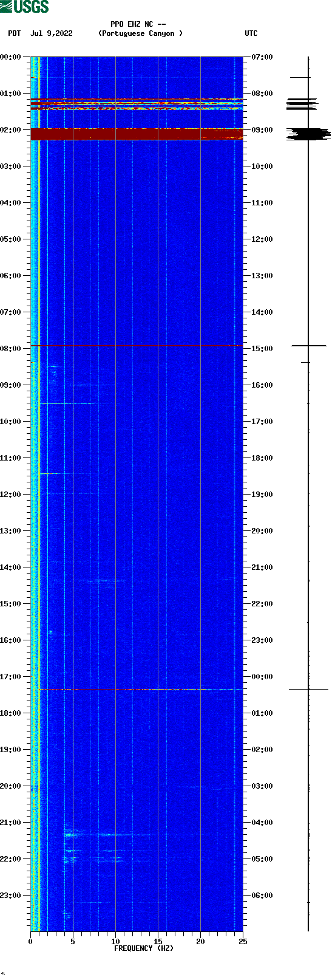Click the 09:00 UTC time label
Viewport: 335px width, 980px height.
click(262, 130)
